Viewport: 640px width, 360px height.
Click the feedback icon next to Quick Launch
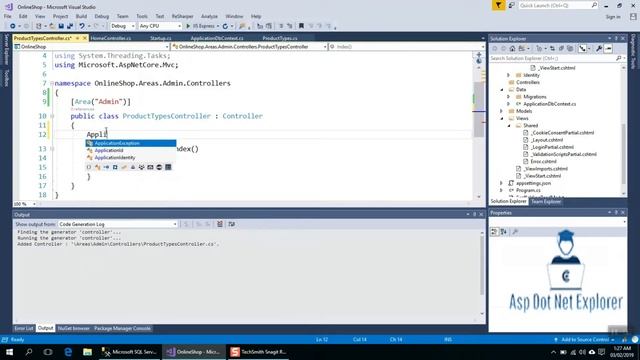[511, 5]
